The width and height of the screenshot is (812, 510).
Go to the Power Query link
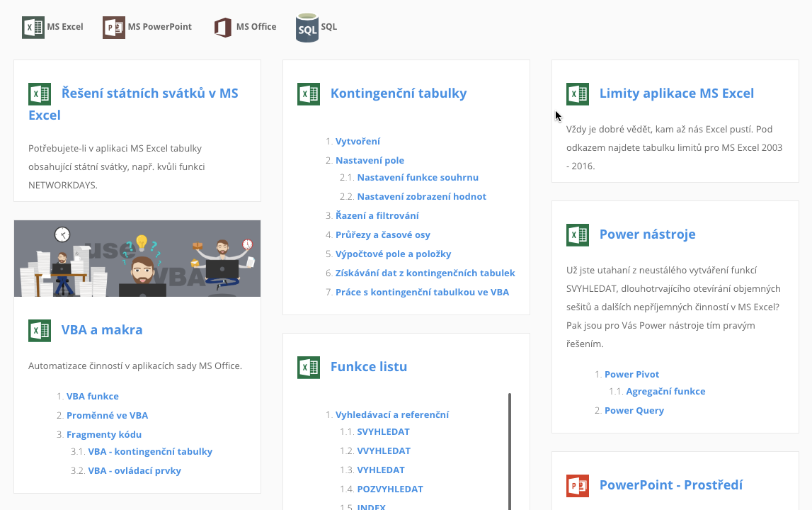point(634,410)
